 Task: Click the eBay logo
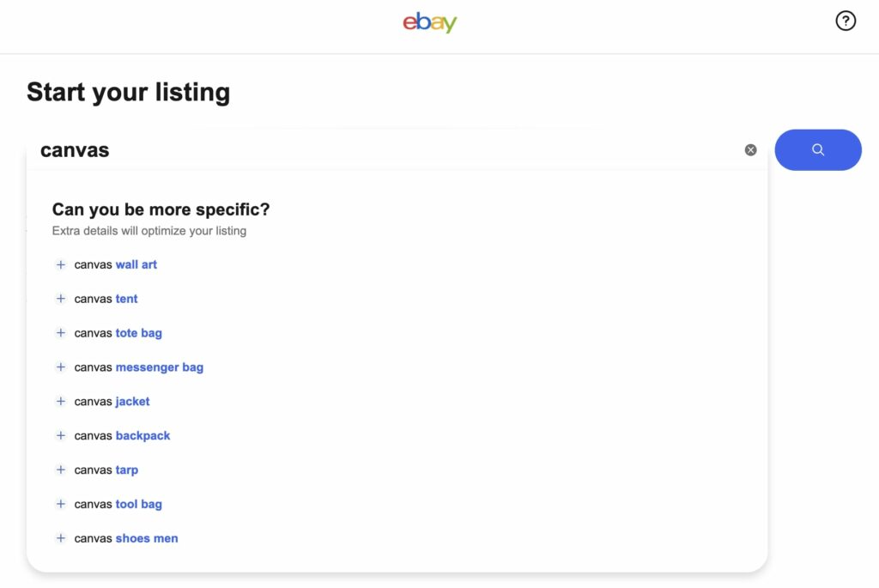pos(429,23)
